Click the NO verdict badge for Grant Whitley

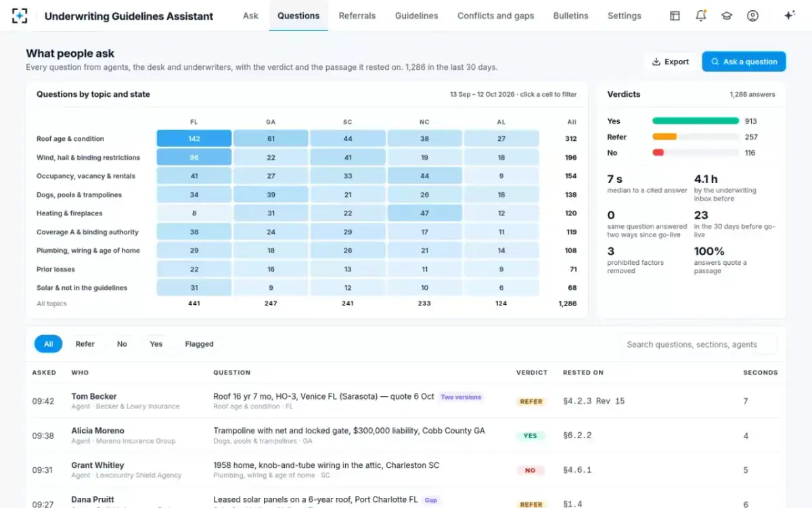531,470
